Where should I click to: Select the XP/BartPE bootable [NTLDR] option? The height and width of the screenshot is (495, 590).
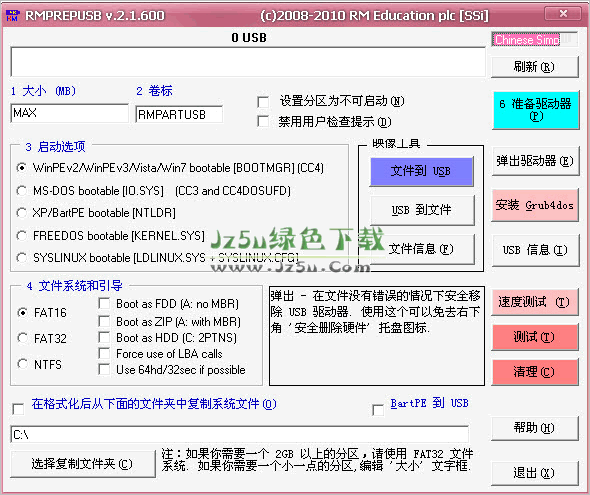(x=21, y=213)
